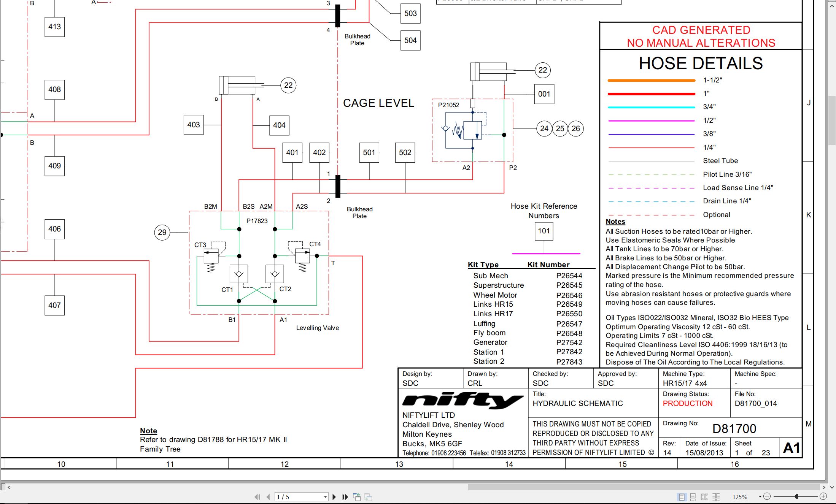The height and width of the screenshot is (504, 836).
Task: Click the horizontal scrollbar thumb
Action: coord(644,487)
